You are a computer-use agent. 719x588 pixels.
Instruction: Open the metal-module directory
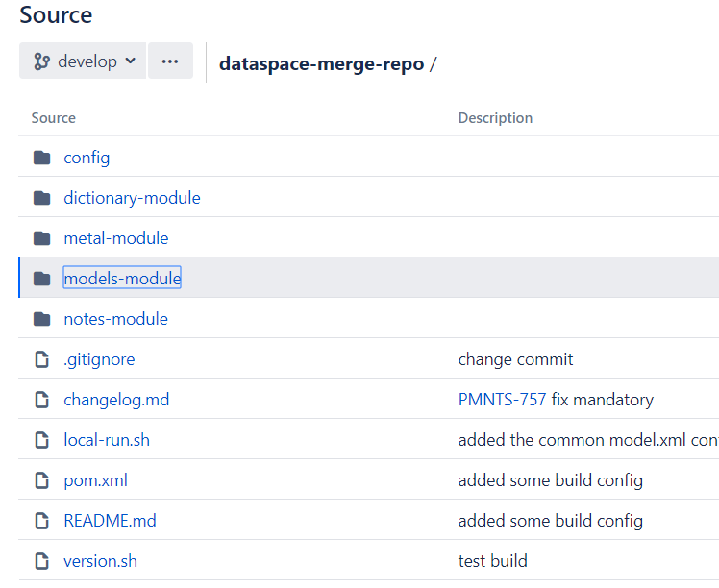[x=115, y=238]
